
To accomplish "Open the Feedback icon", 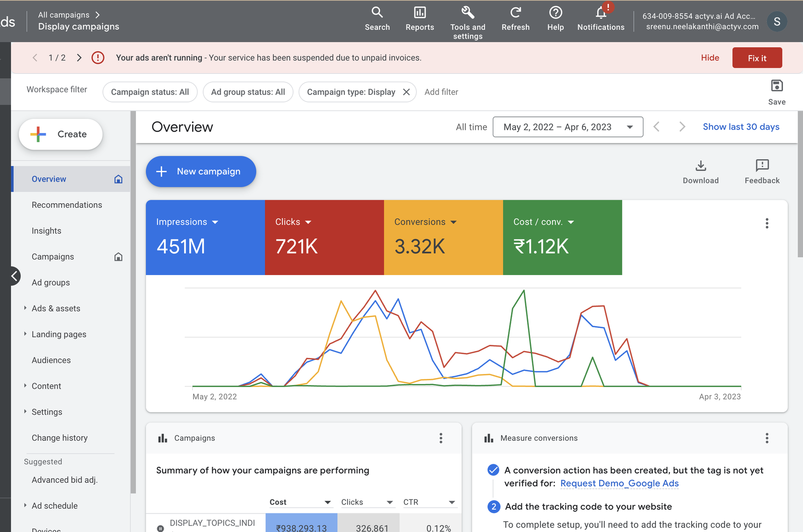I will (x=762, y=172).
